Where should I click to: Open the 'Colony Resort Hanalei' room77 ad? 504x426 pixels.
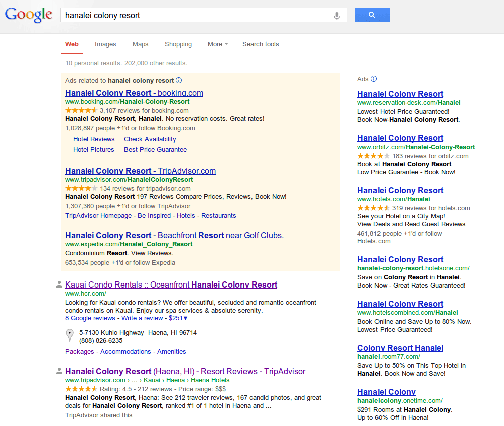pos(400,348)
